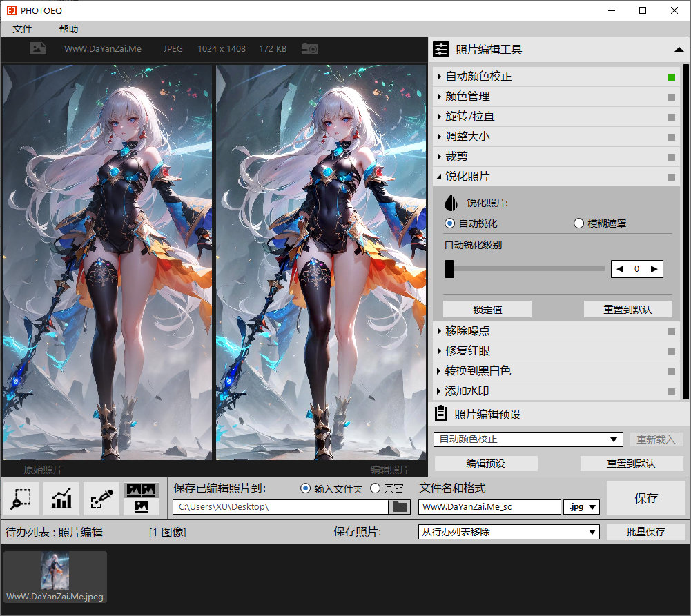Click the save path input field
This screenshot has height=616, width=691.
click(x=280, y=507)
